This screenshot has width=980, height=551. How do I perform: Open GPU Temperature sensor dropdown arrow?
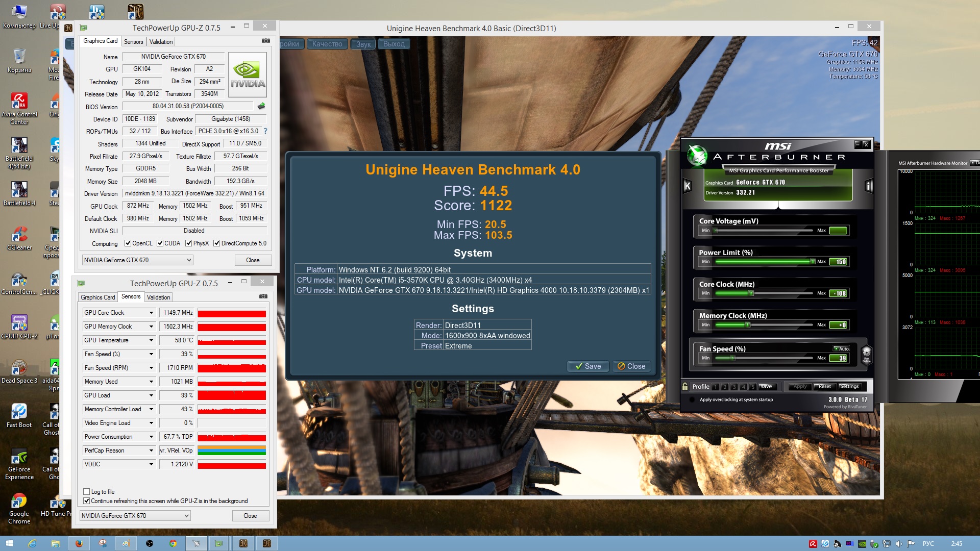[151, 340]
